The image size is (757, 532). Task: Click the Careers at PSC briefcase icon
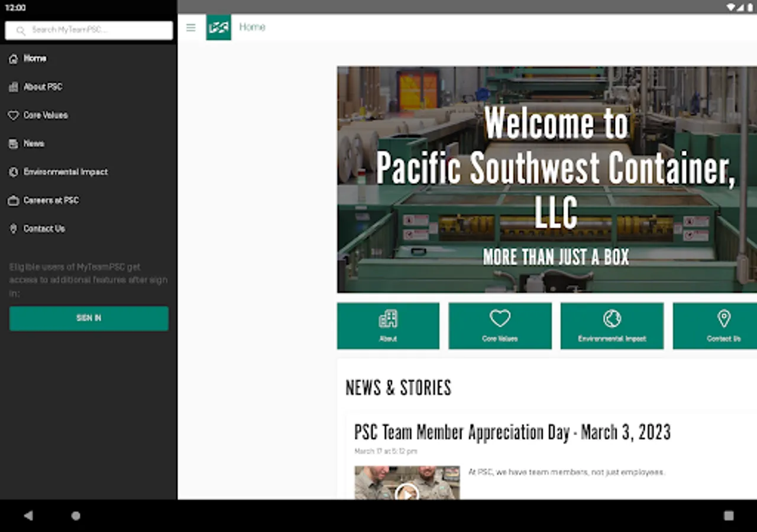(13, 200)
